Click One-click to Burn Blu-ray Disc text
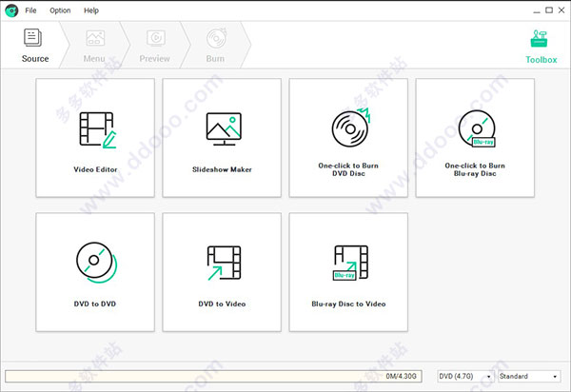 [475, 169]
